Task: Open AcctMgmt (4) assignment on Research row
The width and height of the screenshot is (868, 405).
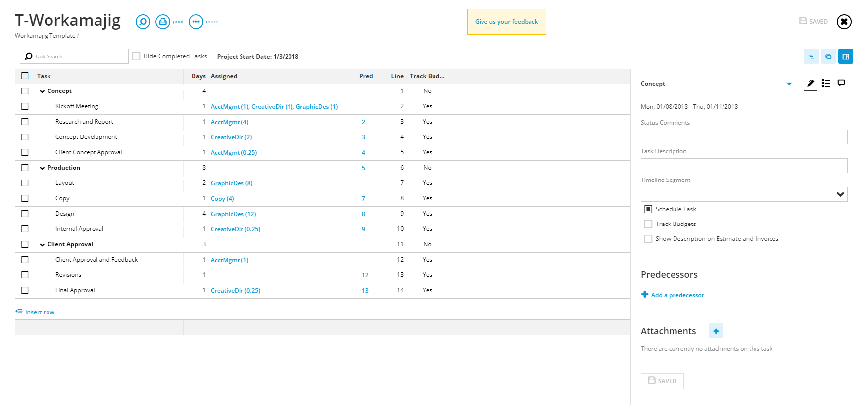Action: click(230, 122)
